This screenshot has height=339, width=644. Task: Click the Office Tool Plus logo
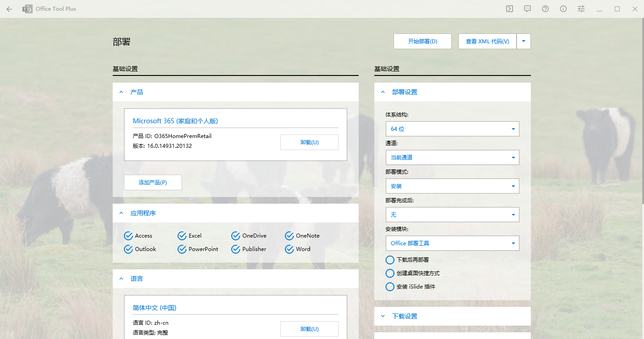(28, 9)
